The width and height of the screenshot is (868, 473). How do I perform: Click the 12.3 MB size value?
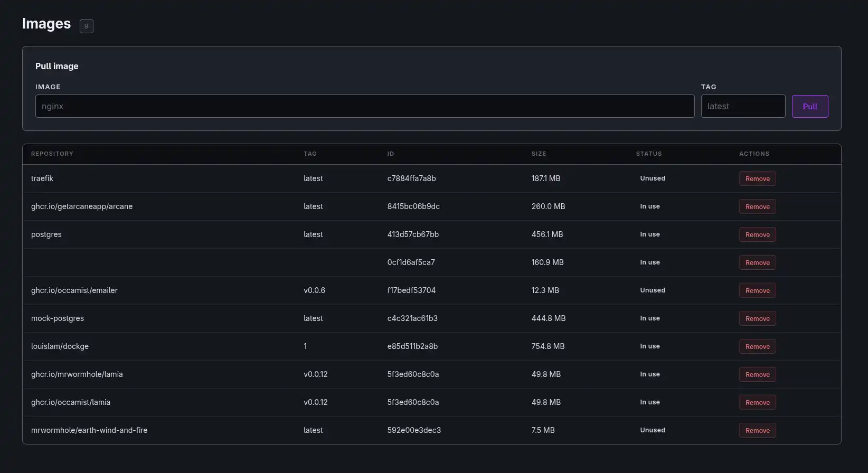[x=545, y=290]
